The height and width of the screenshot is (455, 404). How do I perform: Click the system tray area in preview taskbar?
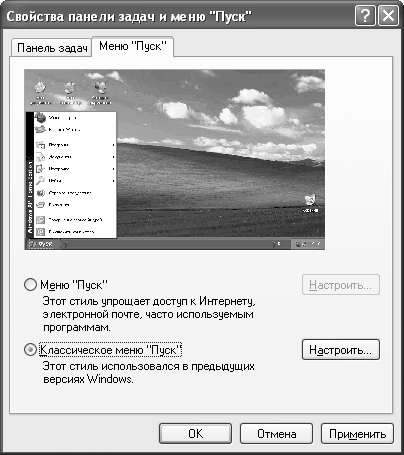point(307,244)
